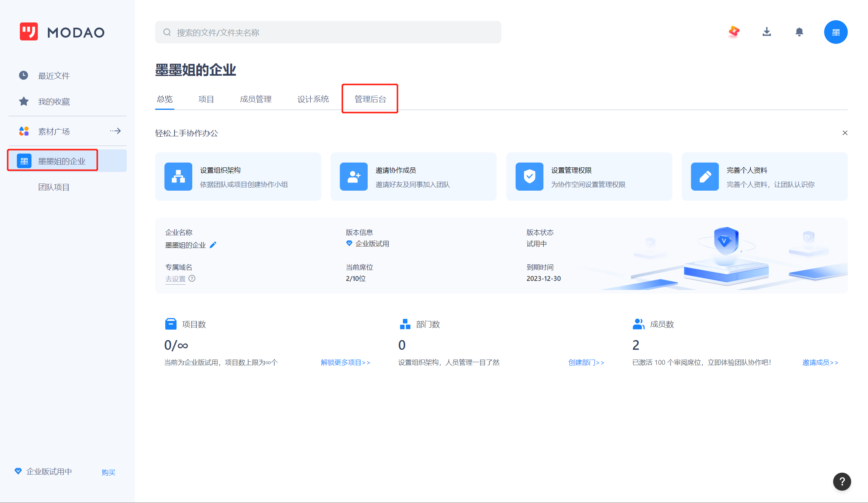Viewport: 868px width, 503px height.
Task: Click the pencil icon beside enterprise name
Action: pyautogui.click(x=213, y=245)
